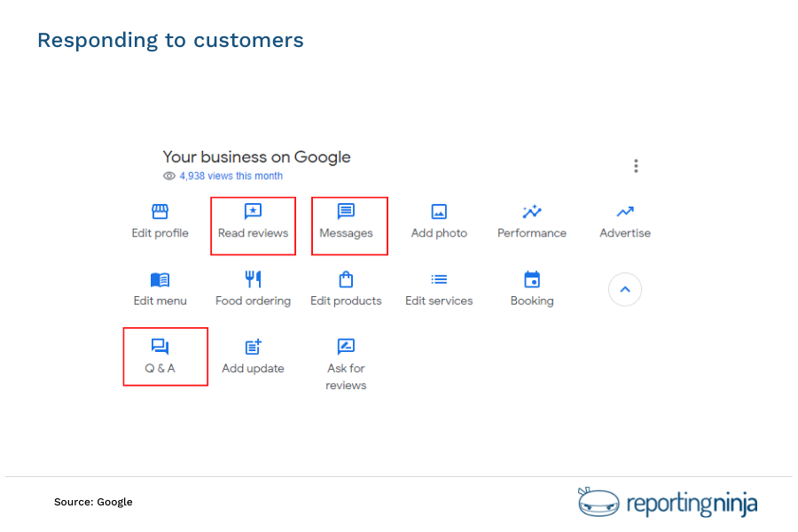Click the Edit profile label
This screenshot has width=798, height=532.
click(x=160, y=232)
